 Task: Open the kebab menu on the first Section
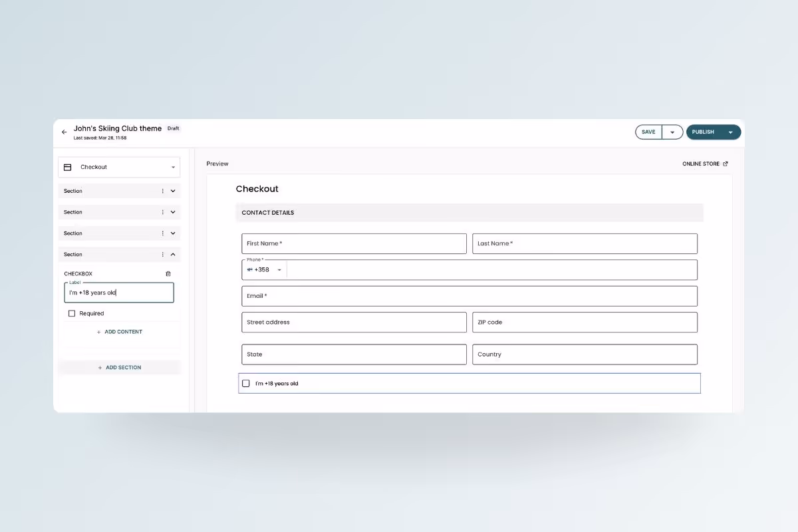pyautogui.click(x=162, y=191)
